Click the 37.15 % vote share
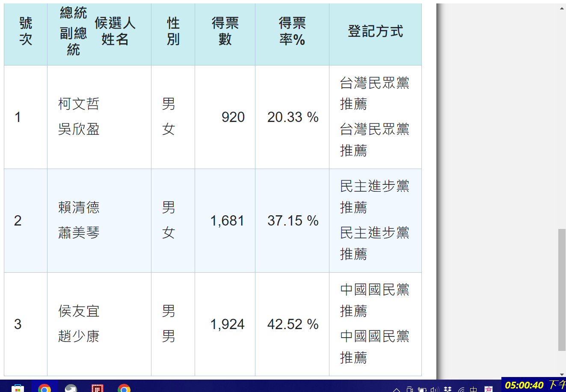The image size is (566, 392). pos(293,220)
